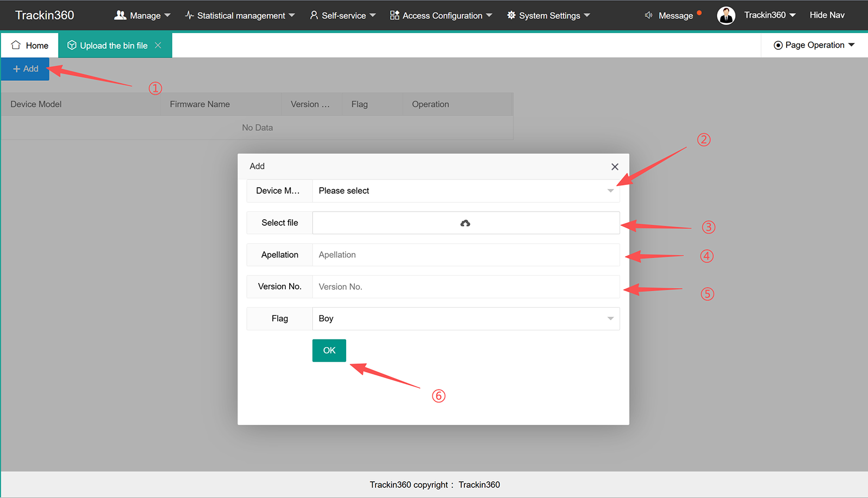Click the Self-service person icon

[x=314, y=15]
